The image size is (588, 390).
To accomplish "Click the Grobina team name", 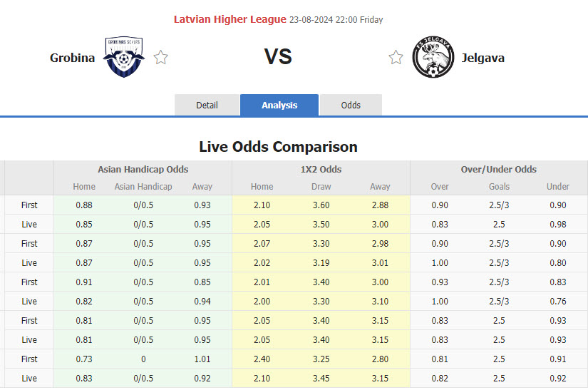I will [72, 58].
